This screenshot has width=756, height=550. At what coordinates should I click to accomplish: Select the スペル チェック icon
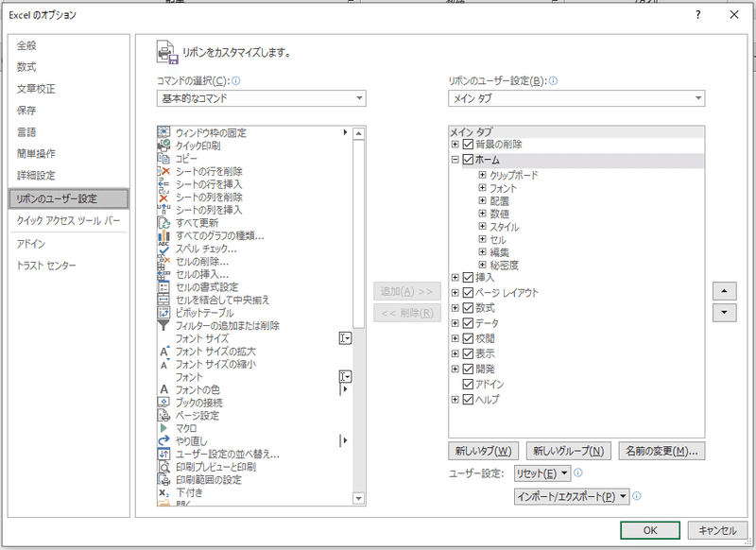[x=163, y=249]
